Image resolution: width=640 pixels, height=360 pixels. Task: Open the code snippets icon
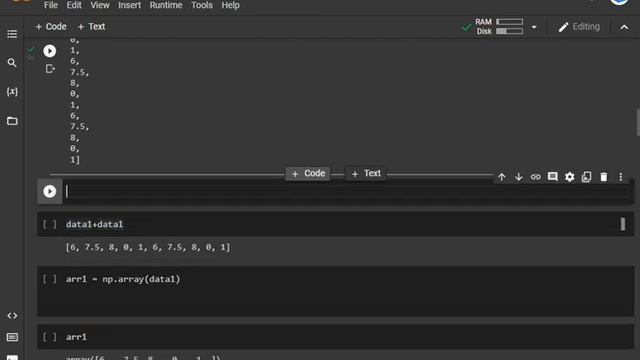[x=12, y=316]
